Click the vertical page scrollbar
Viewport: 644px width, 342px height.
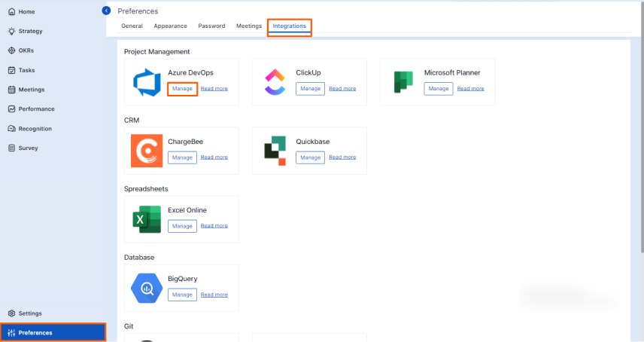[642, 127]
